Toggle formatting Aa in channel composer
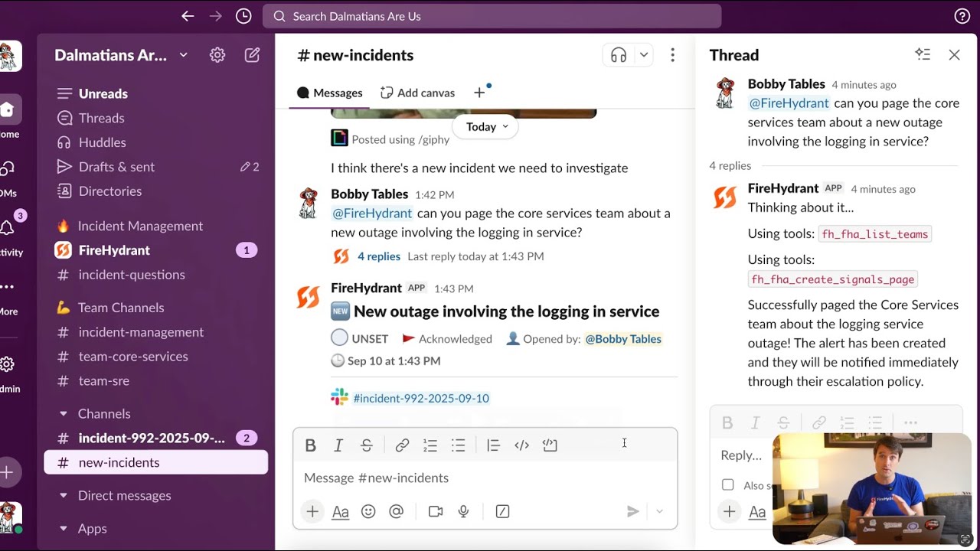This screenshot has height=551, width=980. [341, 511]
